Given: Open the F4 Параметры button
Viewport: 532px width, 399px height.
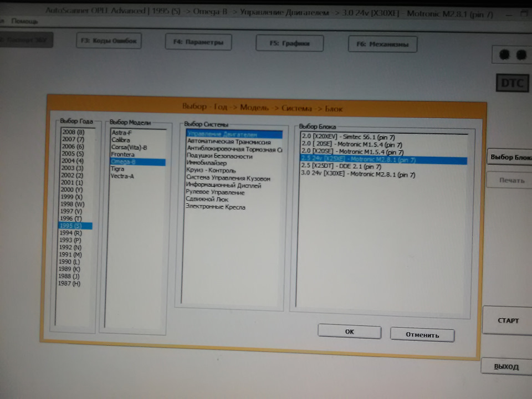Looking at the screenshot, I should click(198, 42).
